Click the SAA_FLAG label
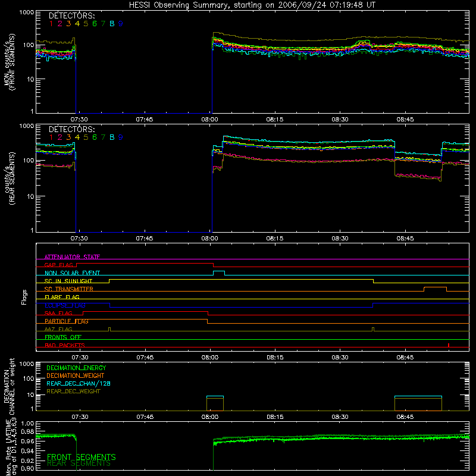The image size is (476, 476). (58, 313)
